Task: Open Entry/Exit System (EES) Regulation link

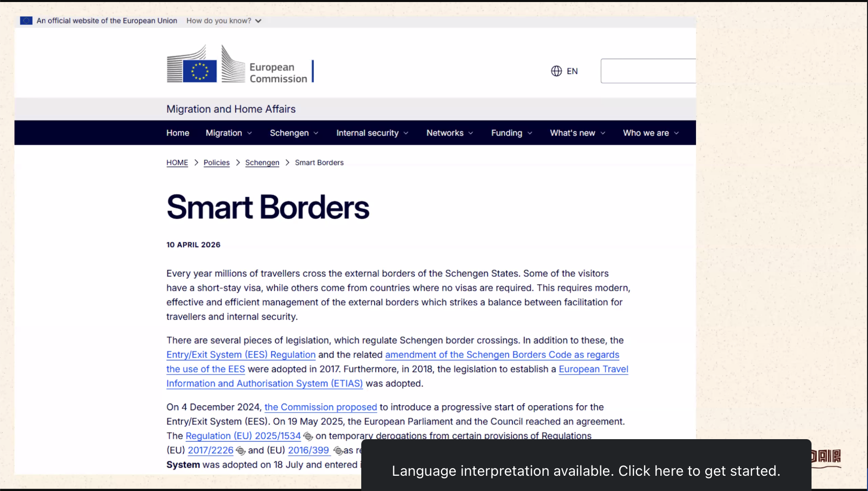Action: [241, 355]
